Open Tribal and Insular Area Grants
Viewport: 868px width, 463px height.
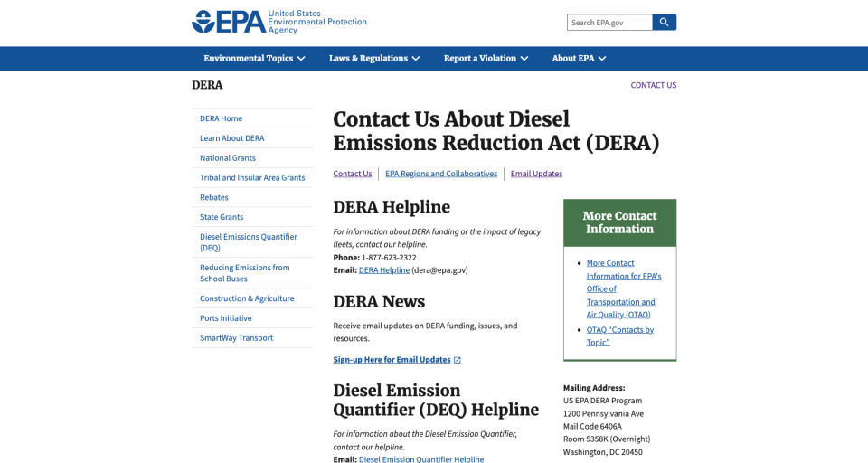pos(252,178)
